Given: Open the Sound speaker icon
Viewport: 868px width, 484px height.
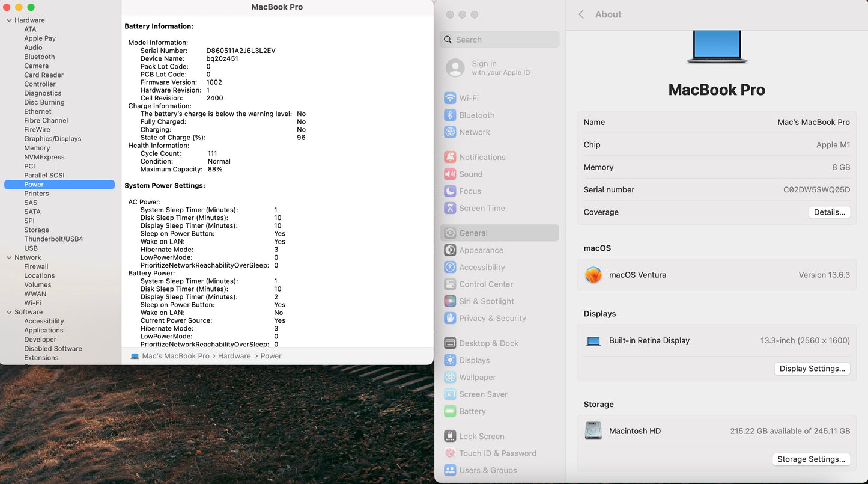Looking at the screenshot, I should 449,174.
